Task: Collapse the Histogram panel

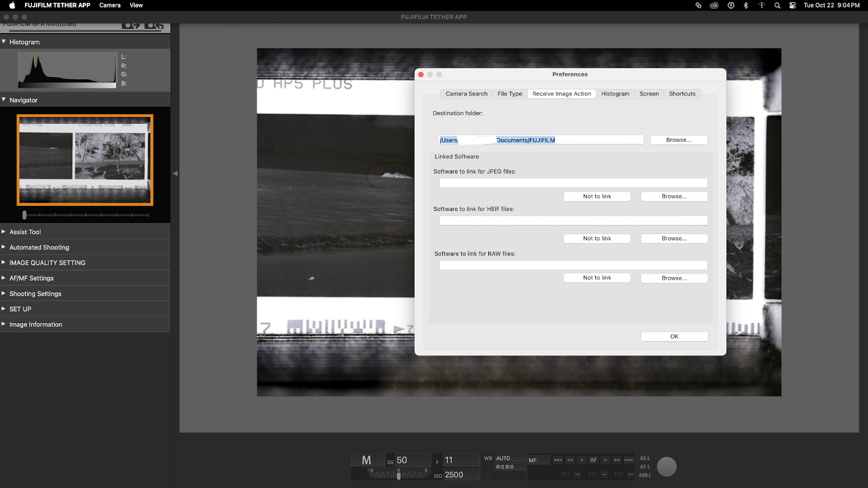Action: click(x=4, y=42)
